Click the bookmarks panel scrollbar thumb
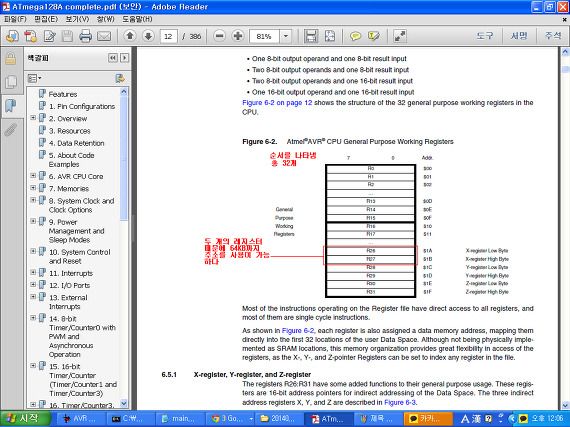The image size is (570, 427). [x=124, y=158]
